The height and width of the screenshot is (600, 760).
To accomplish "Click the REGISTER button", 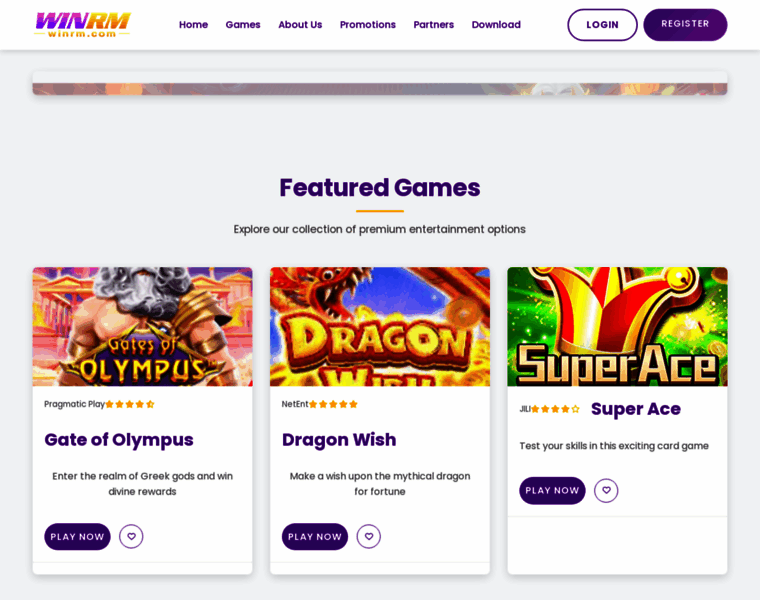I will click(685, 24).
